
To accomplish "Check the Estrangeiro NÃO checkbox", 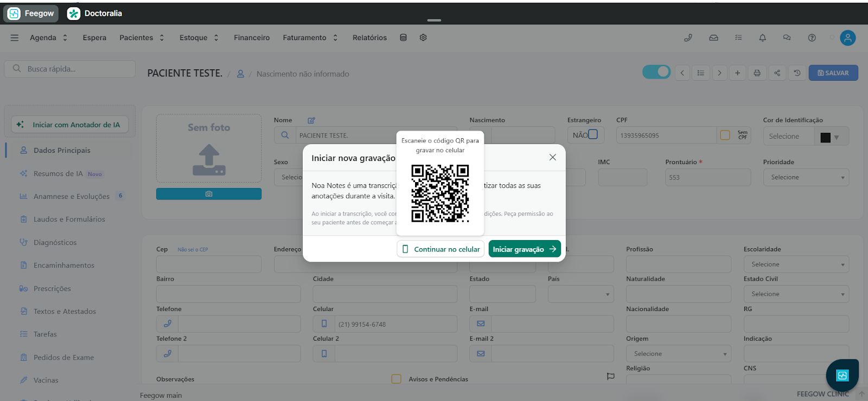I will 593,134.
